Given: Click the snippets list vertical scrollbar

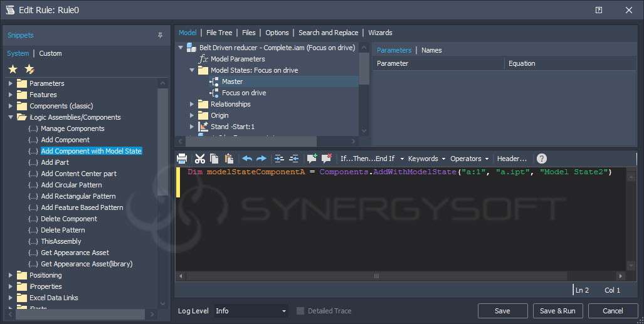Looking at the screenshot, I should click(162, 142).
